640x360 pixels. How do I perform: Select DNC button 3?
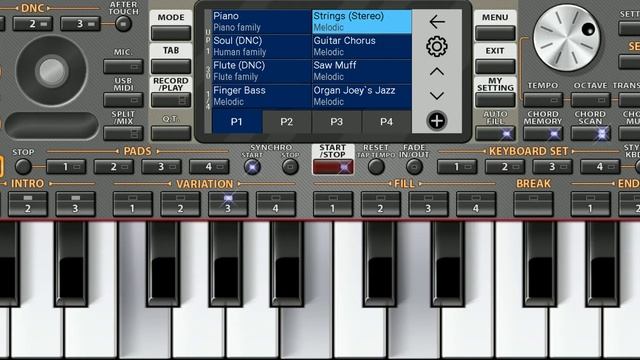click(x=80, y=24)
